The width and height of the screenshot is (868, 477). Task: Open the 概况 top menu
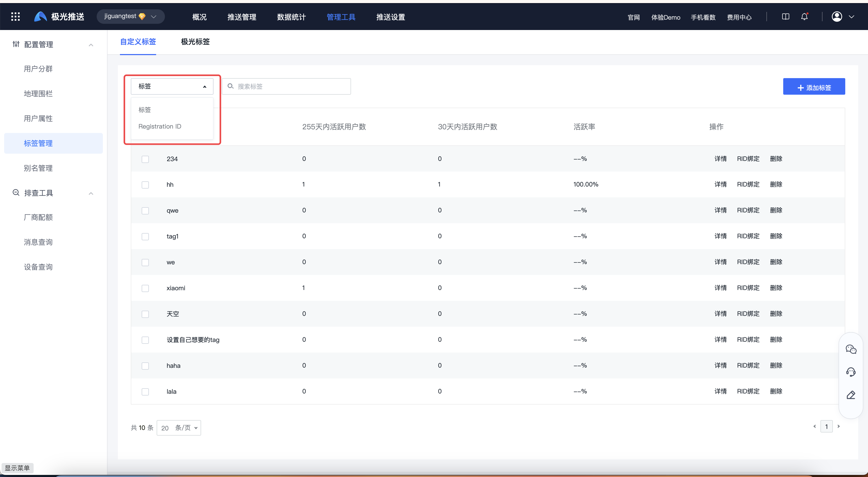click(200, 17)
